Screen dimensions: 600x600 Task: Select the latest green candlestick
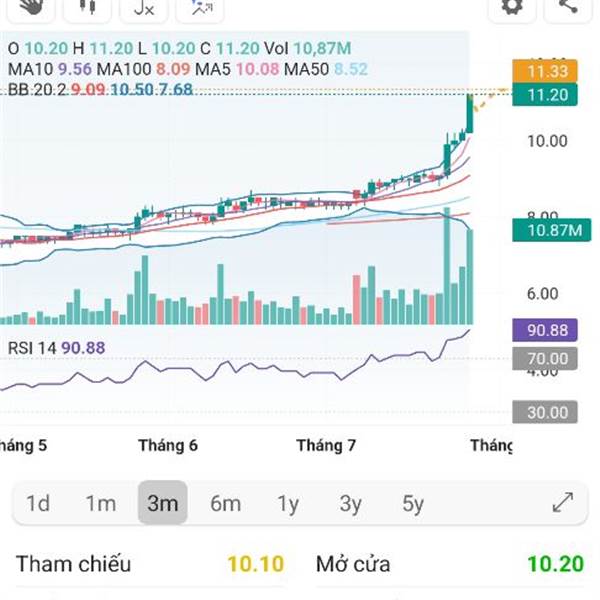470,114
